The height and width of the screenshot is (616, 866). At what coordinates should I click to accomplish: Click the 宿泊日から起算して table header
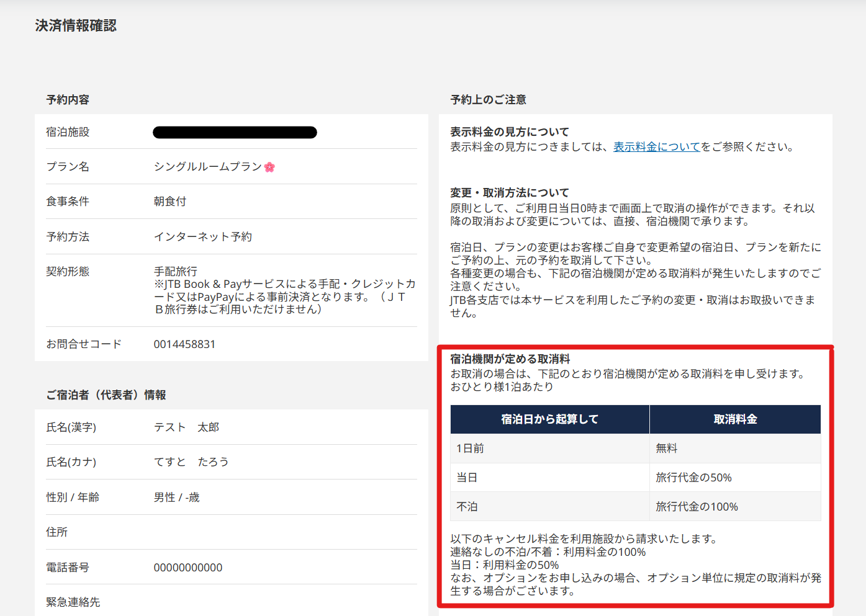click(549, 419)
